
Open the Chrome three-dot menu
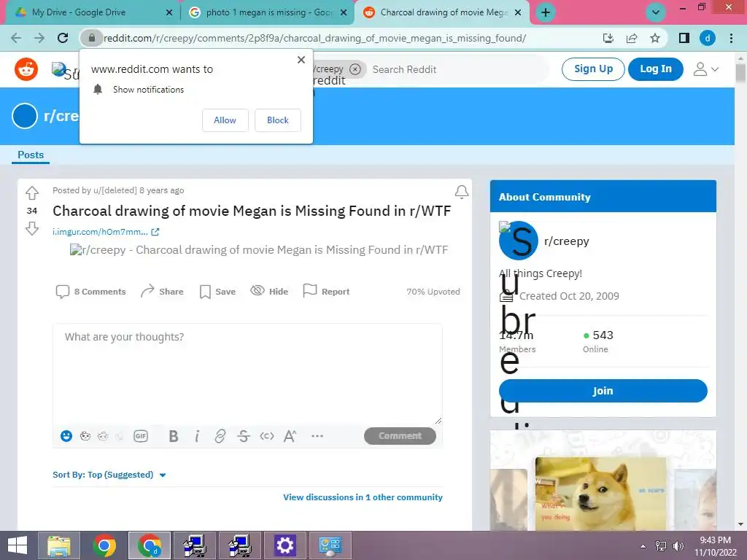pos(731,38)
